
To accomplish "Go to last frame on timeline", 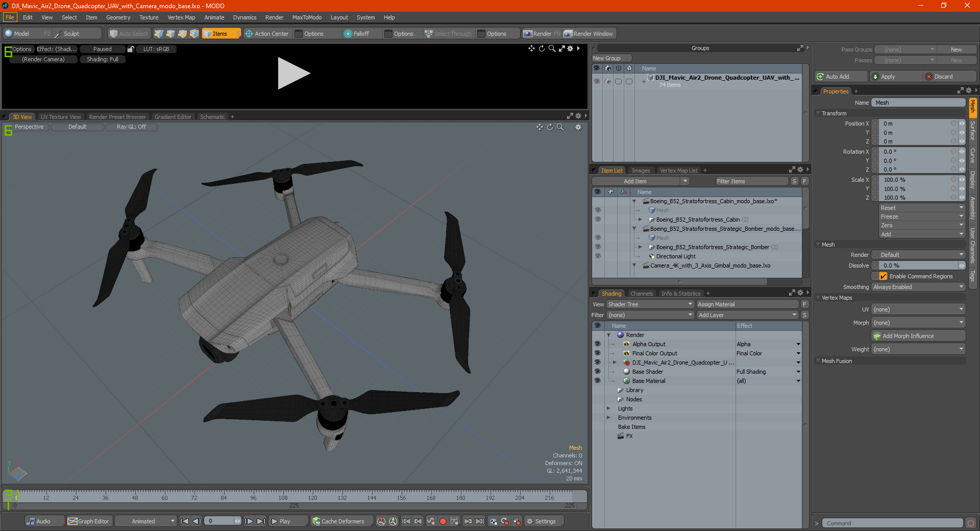I will 261,521.
